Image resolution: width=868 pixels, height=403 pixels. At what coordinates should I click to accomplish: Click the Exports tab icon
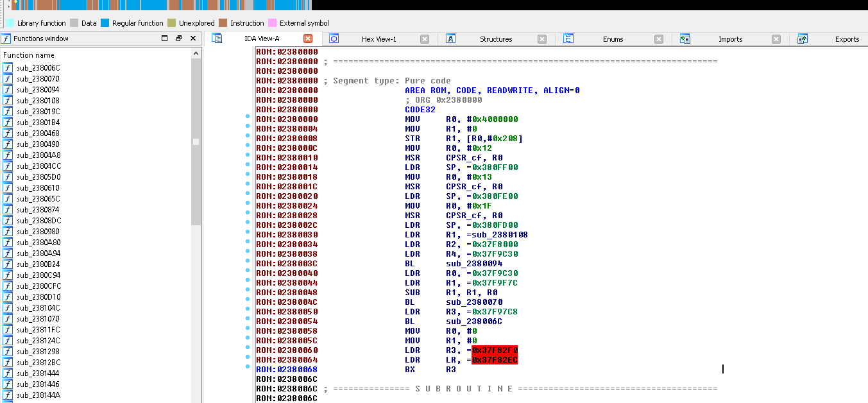coord(802,39)
